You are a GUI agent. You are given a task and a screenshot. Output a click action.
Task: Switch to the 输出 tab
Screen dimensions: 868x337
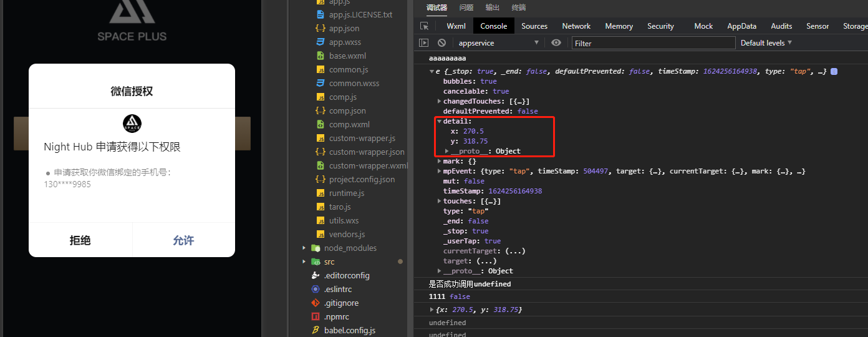click(x=493, y=7)
